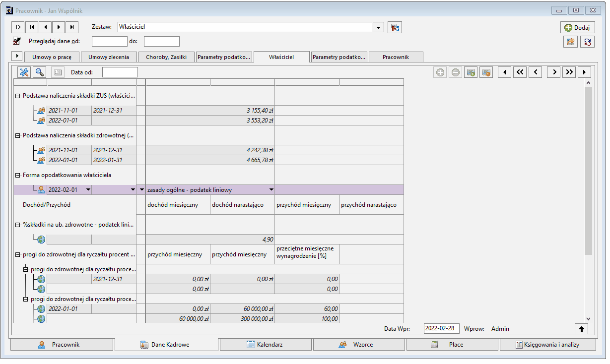Viewport: 610px width, 364px height.
Task: Open the first Parametry podatko... tab
Action: [224, 57]
